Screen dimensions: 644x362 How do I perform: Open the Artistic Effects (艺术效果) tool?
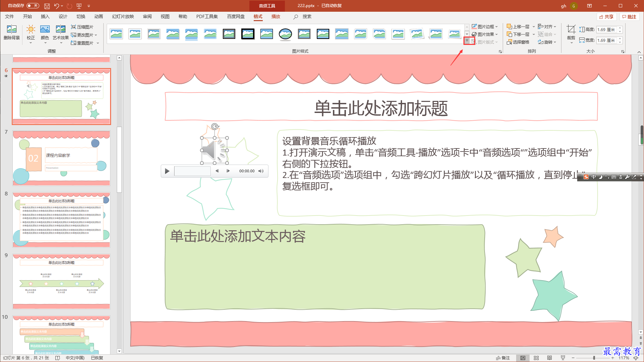pyautogui.click(x=61, y=34)
